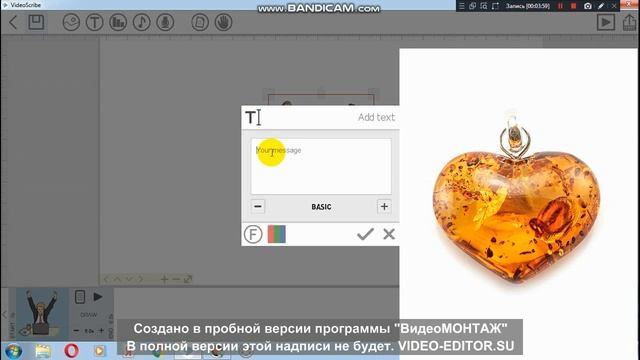Image resolution: width=640 pixels, height=360 pixels.
Task: Zoom out canvas with the minus icon
Action: [176, 279]
